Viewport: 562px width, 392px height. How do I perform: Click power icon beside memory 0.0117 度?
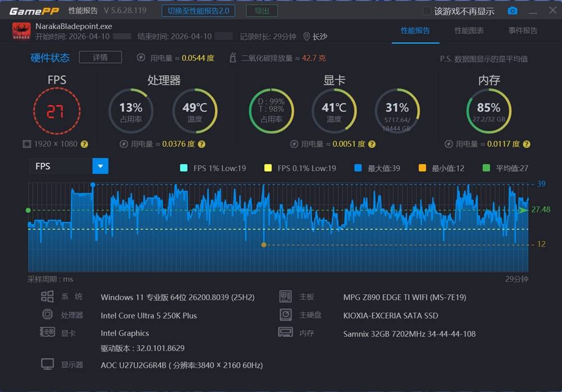click(x=448, y=144)
